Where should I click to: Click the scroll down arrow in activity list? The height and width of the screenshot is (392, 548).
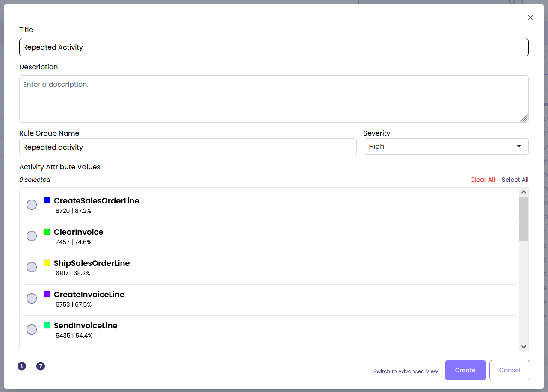(x=524, y=347)
